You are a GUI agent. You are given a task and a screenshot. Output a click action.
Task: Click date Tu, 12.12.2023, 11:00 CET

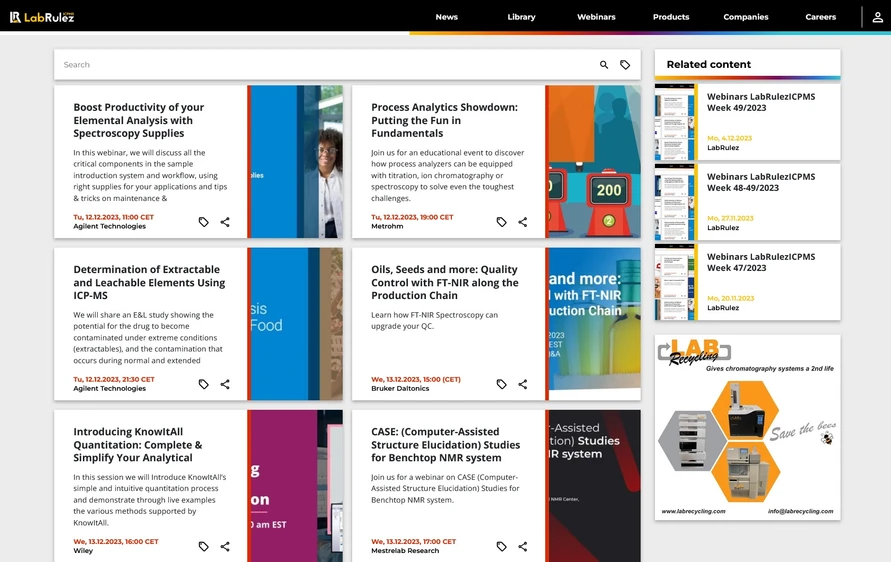114,217
